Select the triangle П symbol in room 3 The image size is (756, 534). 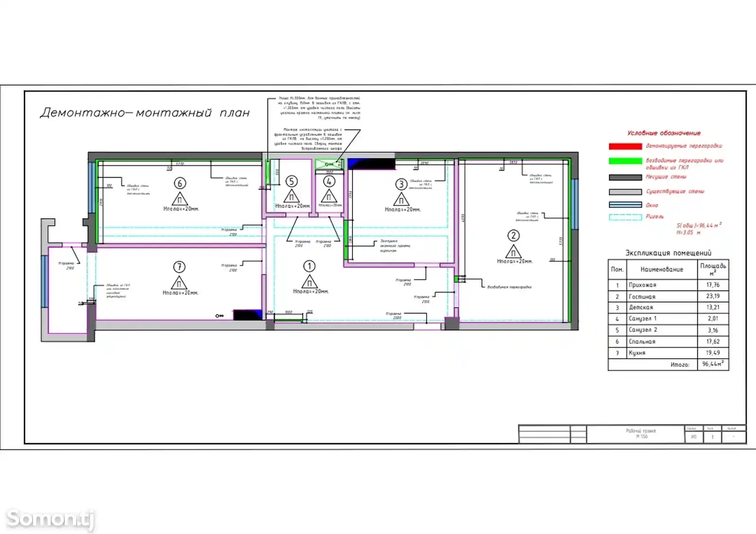click(401, 199)
